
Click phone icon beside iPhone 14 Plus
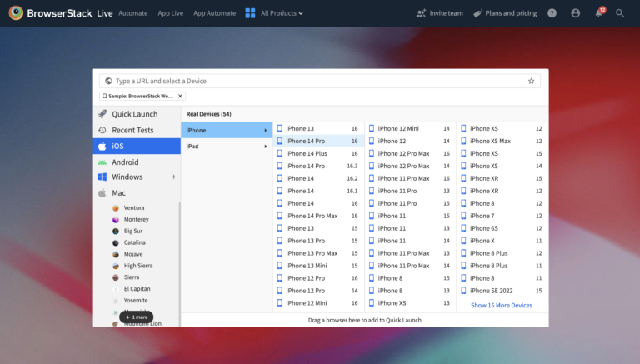(280, 153)
